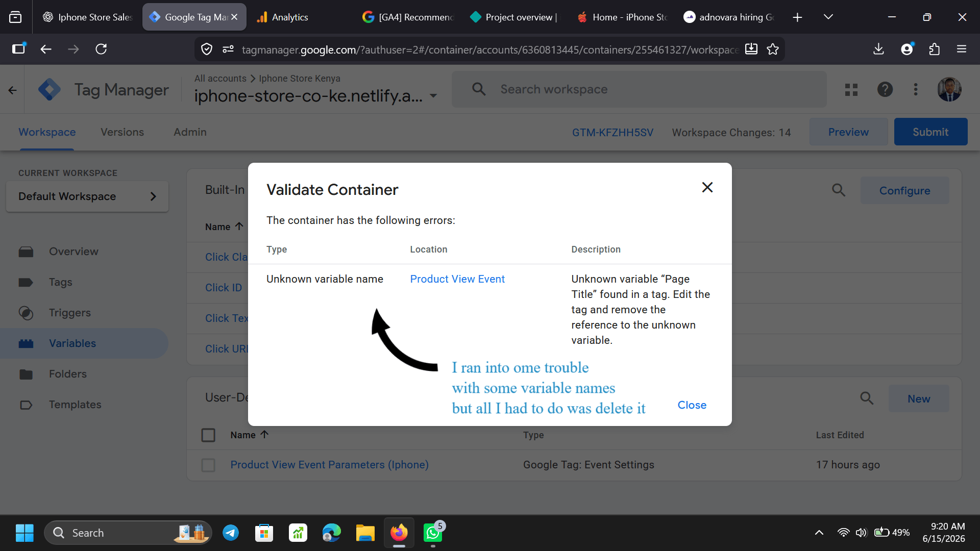This screenshot has width=980, height=551.
Task: Open Variables in the sidebar
Action: tap(84, 343)
